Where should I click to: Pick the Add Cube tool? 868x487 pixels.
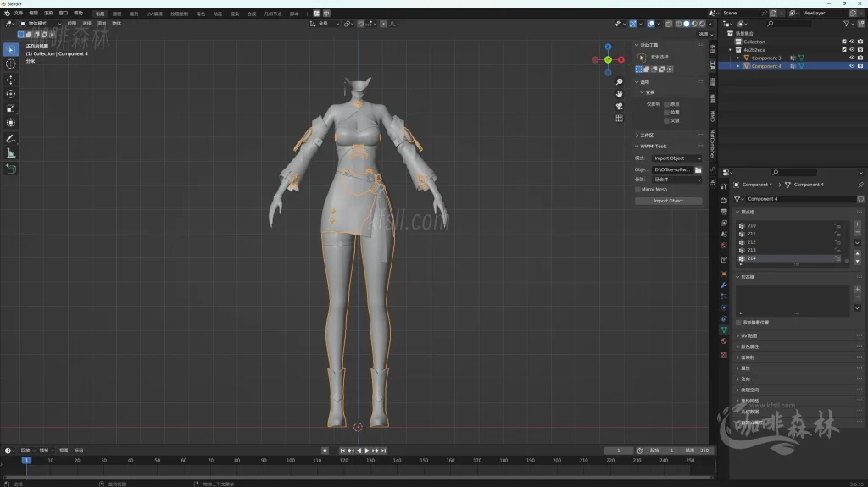(10, 169)
